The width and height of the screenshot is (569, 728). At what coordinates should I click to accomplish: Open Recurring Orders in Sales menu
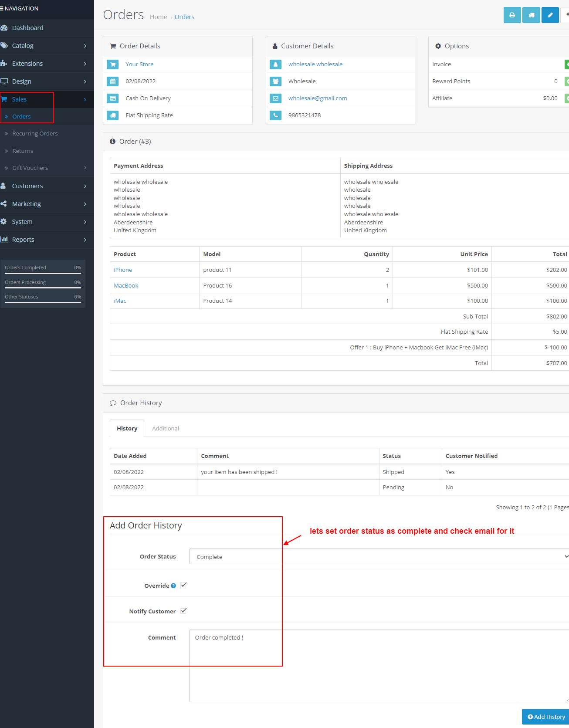pos(35,134)
